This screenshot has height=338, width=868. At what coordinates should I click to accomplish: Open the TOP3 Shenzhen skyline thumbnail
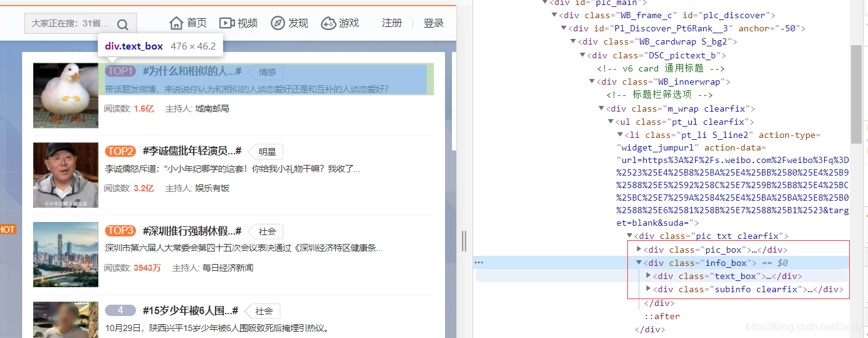66,255
